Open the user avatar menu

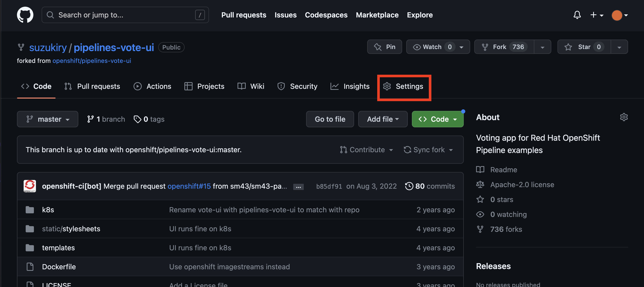click(620, 15)
